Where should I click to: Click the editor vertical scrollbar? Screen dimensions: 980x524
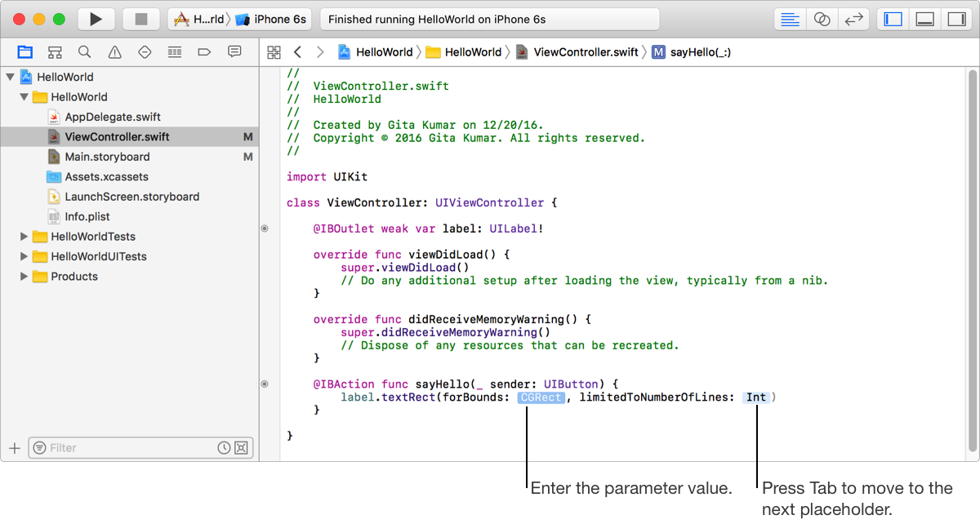973,260
